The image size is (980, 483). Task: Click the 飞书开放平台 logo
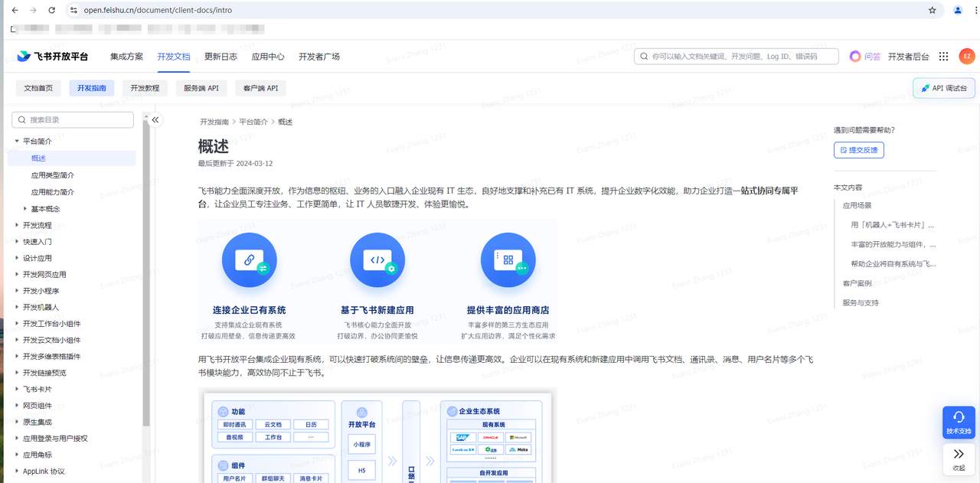pos(53,57)
